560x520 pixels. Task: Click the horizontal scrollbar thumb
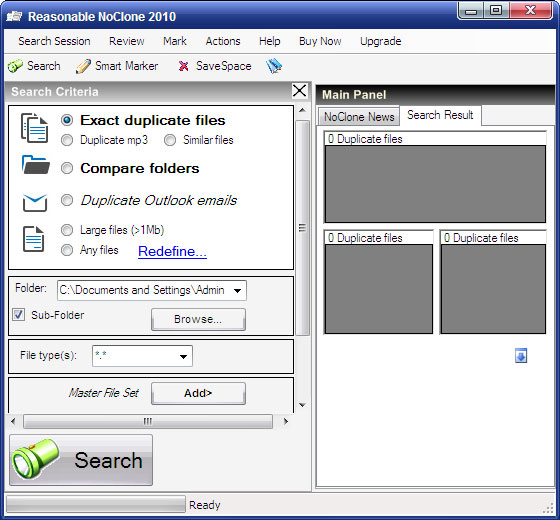pos(148,421)
